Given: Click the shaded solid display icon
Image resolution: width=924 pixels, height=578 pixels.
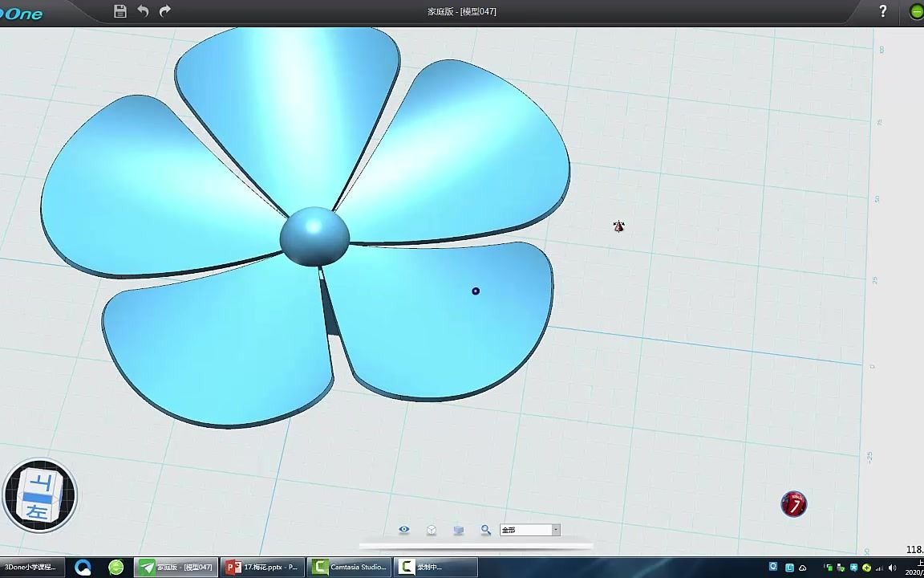Looking at the screenshot, I should [x=459, y=530].
